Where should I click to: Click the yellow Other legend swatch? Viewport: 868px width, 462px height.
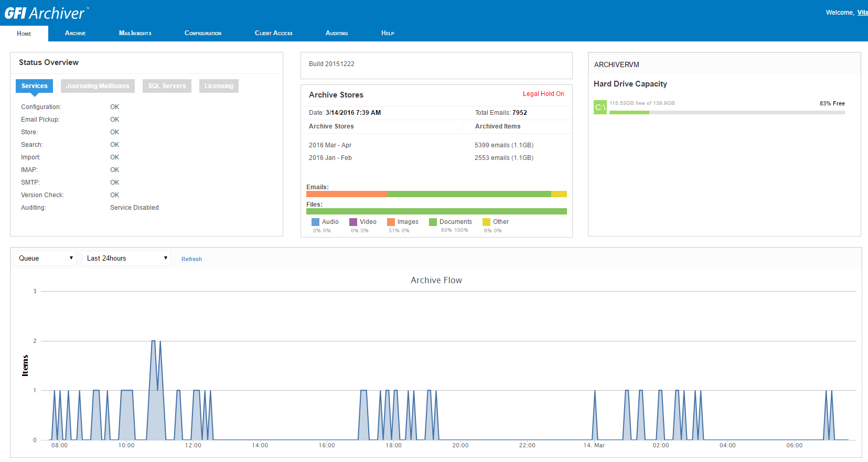click(x=486, y=222)
